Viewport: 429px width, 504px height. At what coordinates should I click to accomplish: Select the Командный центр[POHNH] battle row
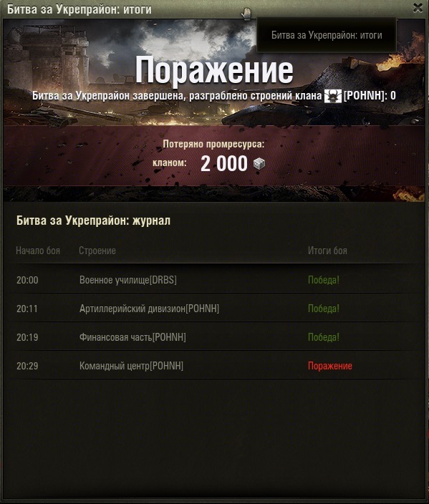tap(215, 365)
